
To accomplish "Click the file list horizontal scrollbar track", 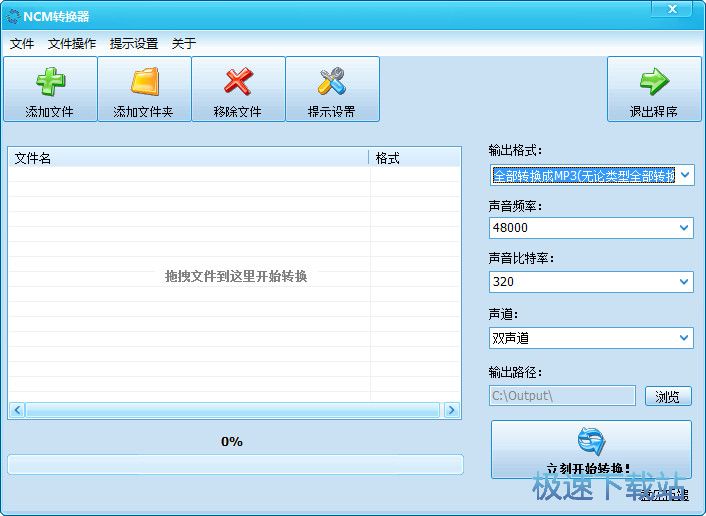I will [x=232, y=410].
